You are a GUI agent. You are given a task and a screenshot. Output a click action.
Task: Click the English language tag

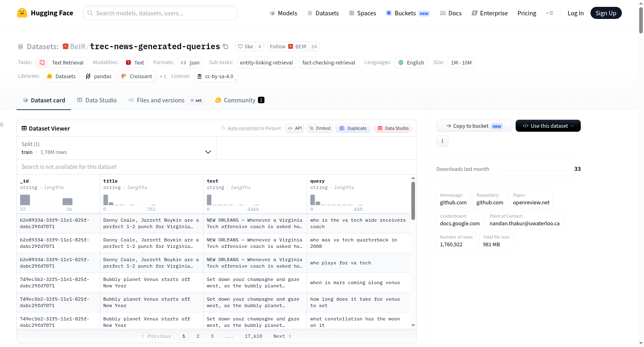coord(411,62)
